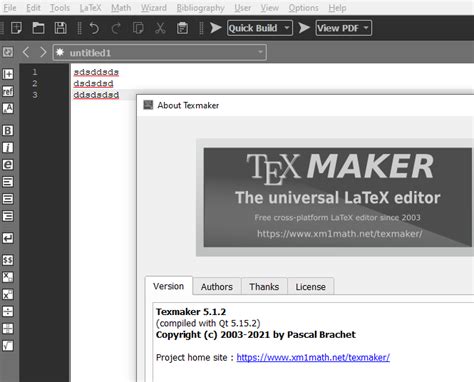Toggle the structure panel icon left of tabs
This screenshot has width=474, height=382.
8,52
